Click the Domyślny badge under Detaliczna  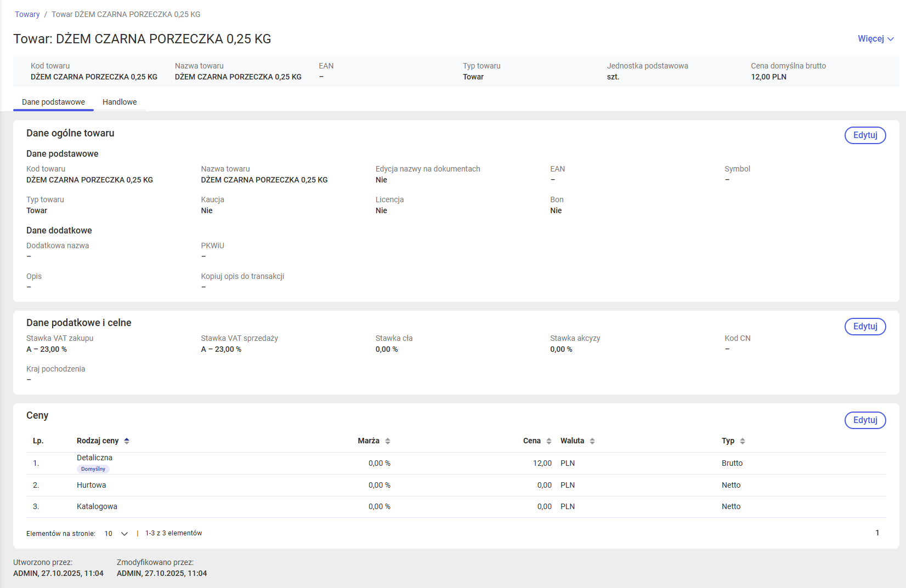[93, 469]
